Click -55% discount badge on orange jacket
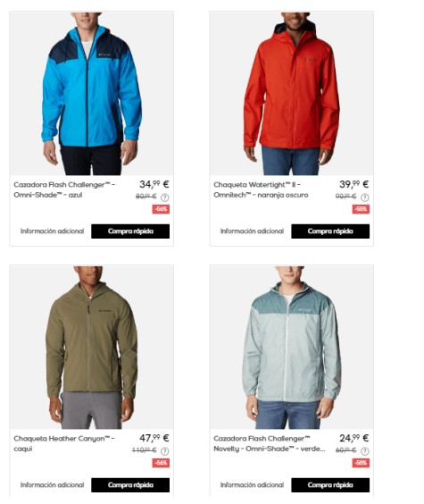424x504 pixels. (361, 209)
